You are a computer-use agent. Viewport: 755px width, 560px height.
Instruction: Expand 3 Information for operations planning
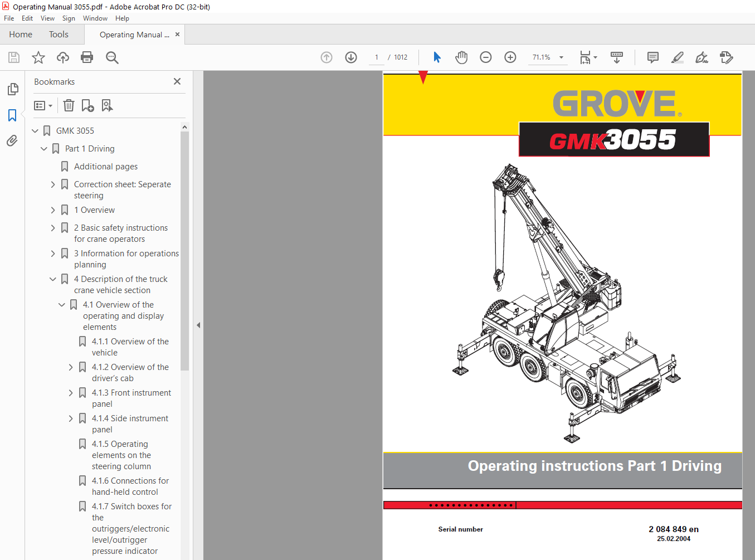(x=53, y=254)
